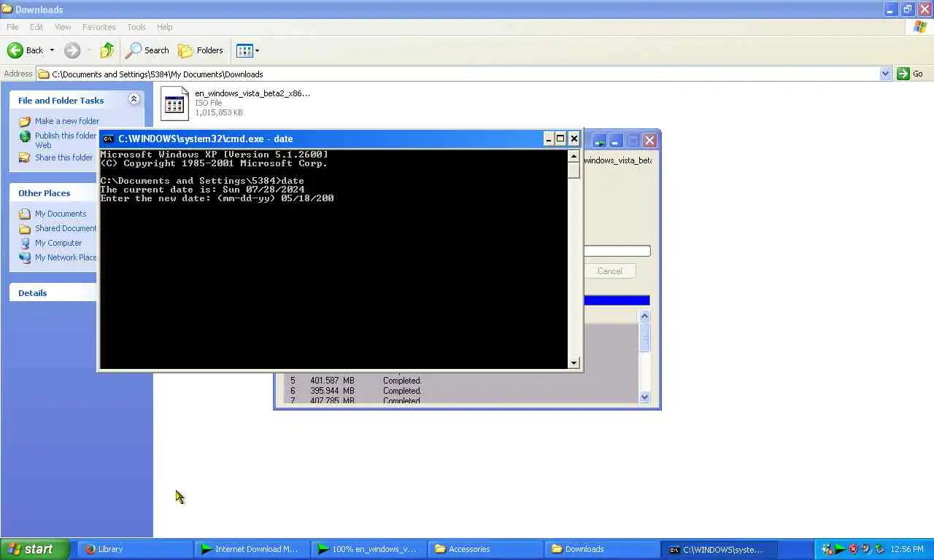
Task: Open the Tools menu
Action: (x=136, y=27)
